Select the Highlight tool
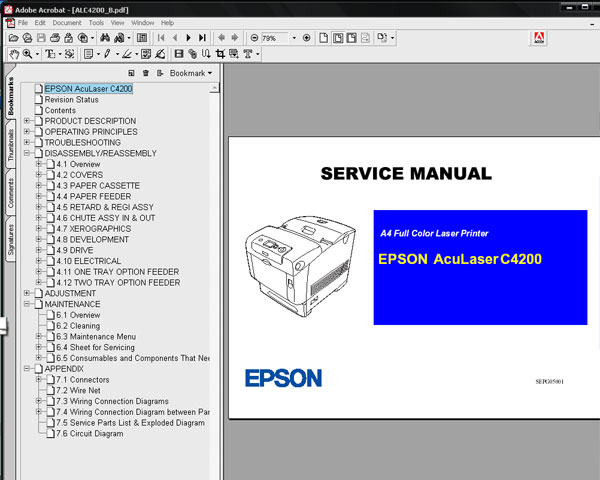This screenshot has width=600, height=480. point(126,54)
